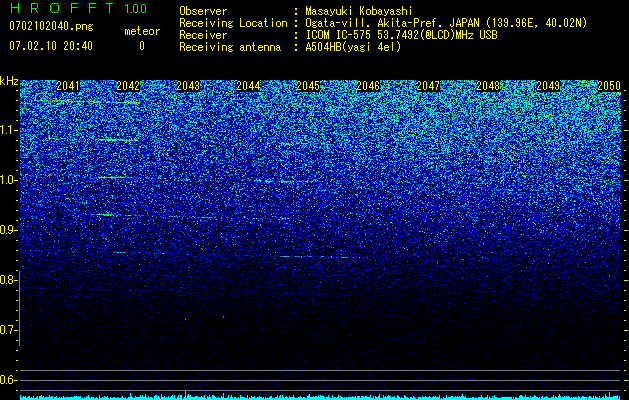
Task: Click the 2049 time marker
Action: [548, 86]
